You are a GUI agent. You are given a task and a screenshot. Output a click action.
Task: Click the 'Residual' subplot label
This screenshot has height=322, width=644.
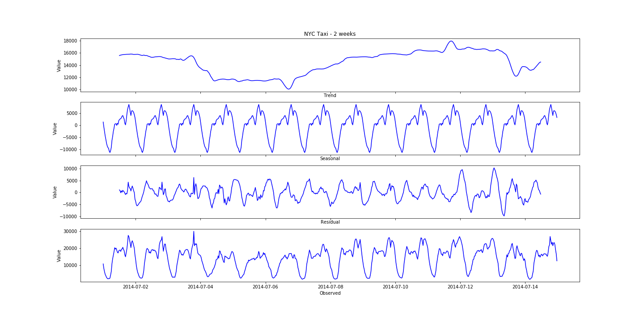pos(330,222)
